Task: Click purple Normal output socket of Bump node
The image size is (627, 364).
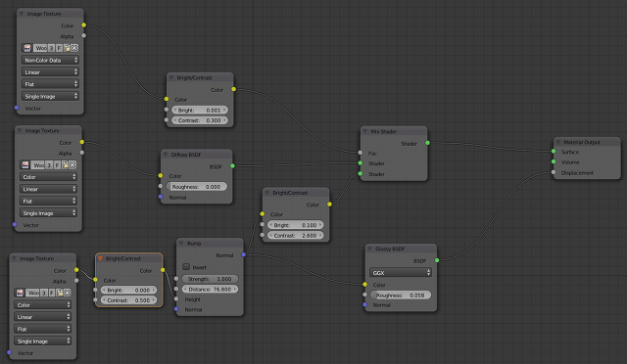Action: 244,254
